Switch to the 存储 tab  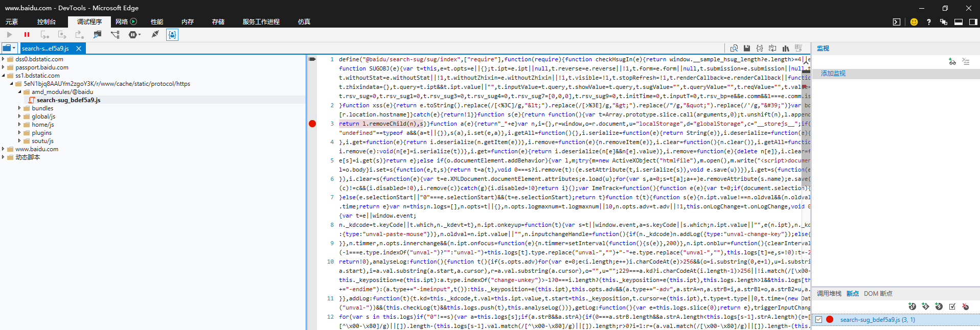pyautogui.click(x=218, y=21)
